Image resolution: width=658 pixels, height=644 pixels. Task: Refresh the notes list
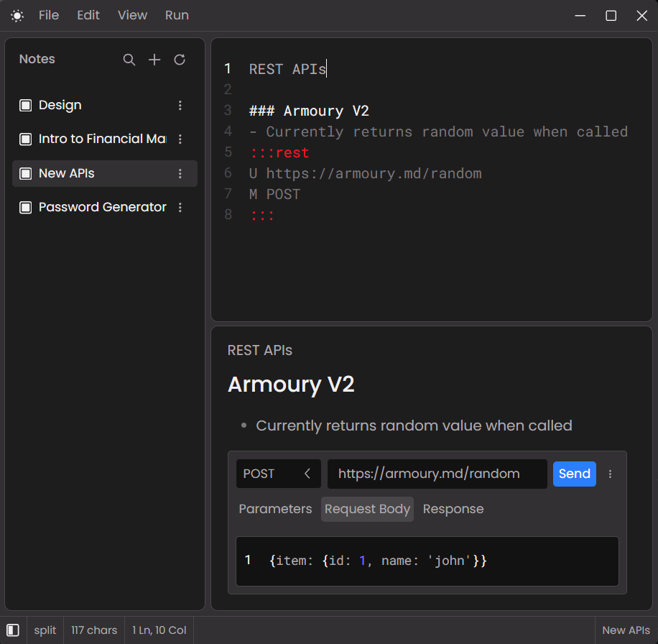180,60
